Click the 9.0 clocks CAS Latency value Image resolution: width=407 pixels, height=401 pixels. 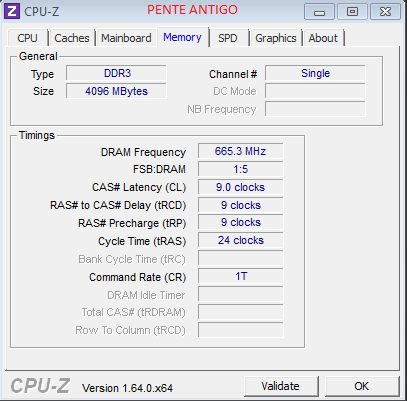click(x=241, y=187)
